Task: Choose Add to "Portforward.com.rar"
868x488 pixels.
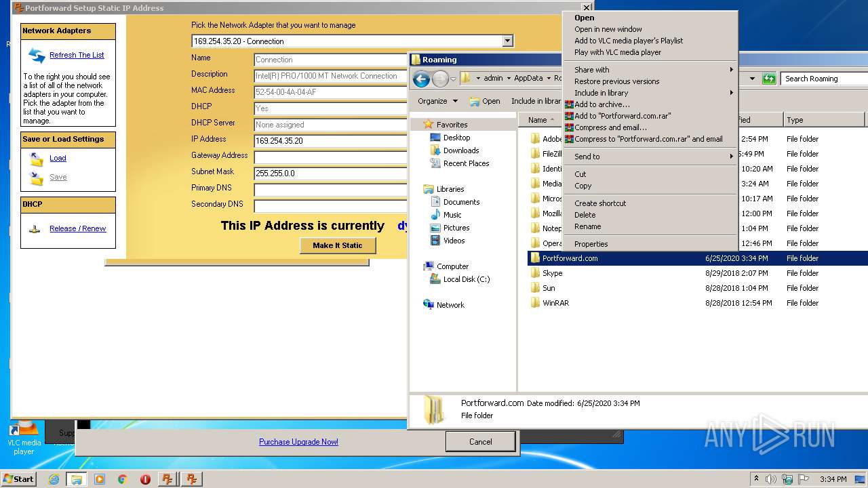Action: tap(650, 116)
